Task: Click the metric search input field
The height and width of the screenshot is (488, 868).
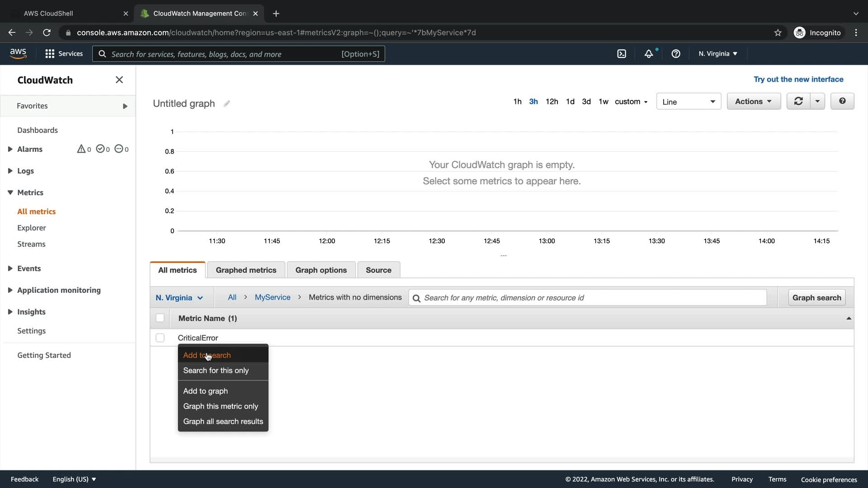Action: 588,298
